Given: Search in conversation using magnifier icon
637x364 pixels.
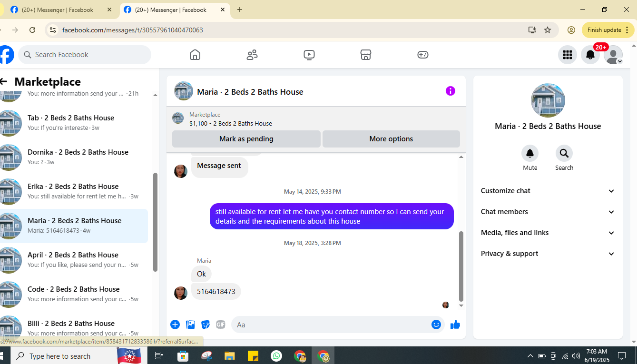Looking at the screenshot, I should (564, 153).
